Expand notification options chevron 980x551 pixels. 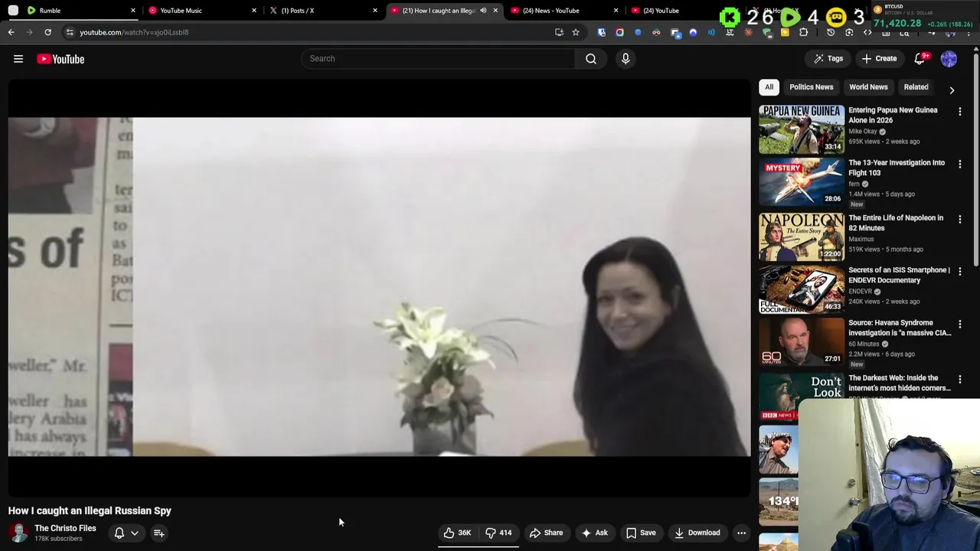tap(135, 533)
